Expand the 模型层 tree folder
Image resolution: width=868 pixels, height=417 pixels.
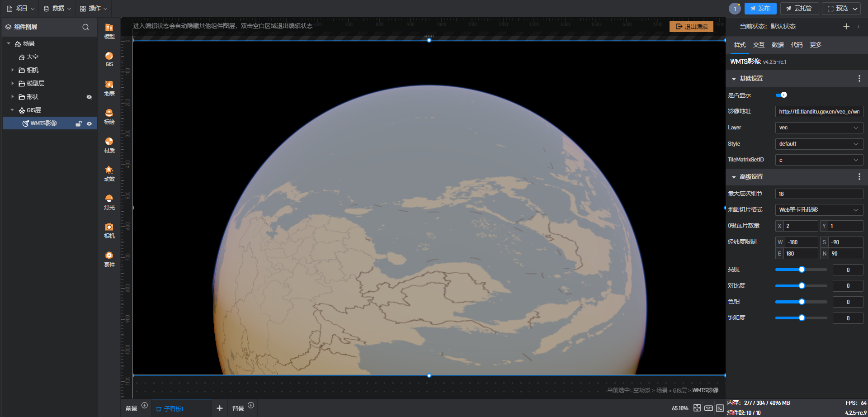click(13, 84)
